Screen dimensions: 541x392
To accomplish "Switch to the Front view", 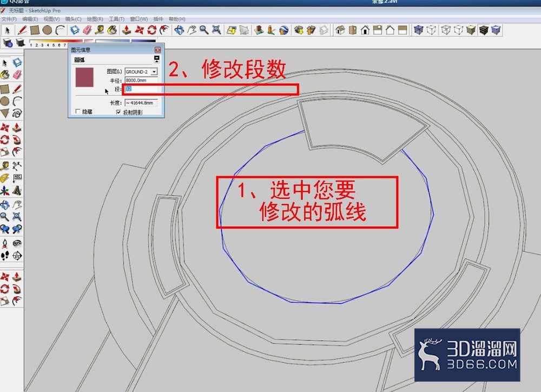I will tap(365, 30).
